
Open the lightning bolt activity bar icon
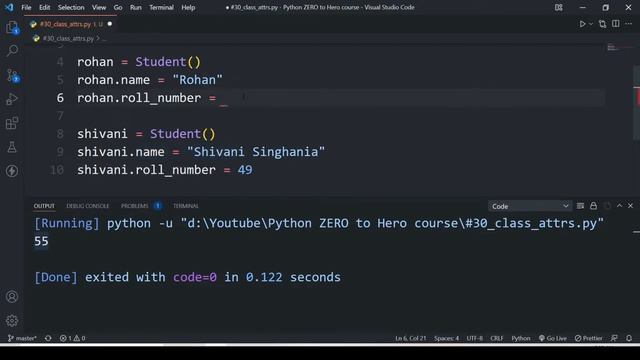click(12, 171)
